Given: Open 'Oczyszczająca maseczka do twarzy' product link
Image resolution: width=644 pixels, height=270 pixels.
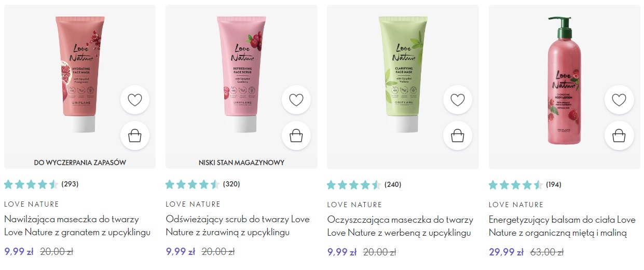Looking at the screenshot, I should pyautogui.click(x=400, y=226).
